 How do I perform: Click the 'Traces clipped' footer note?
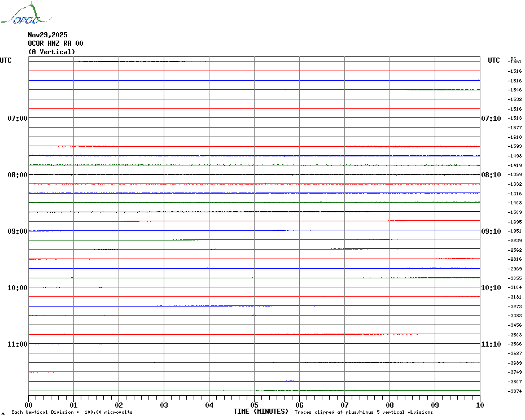[364, 413]
